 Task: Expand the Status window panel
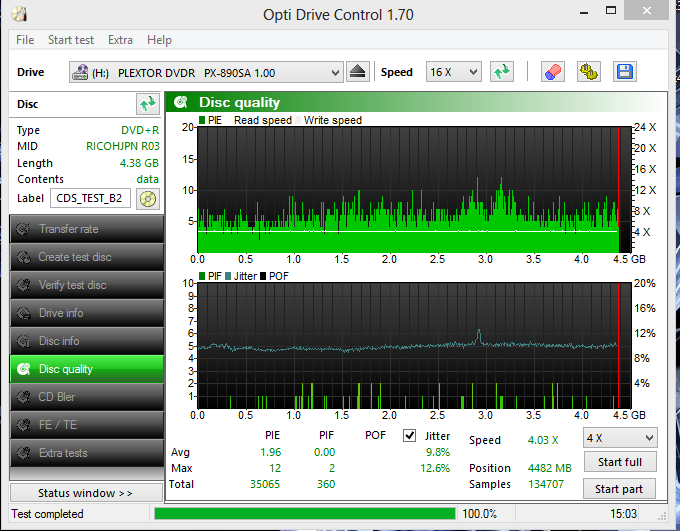(86, 493)
